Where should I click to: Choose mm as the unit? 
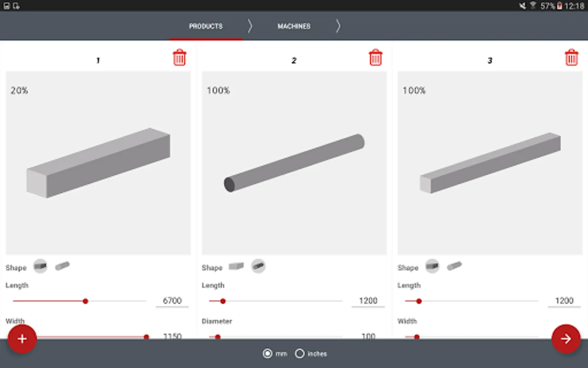275,354
